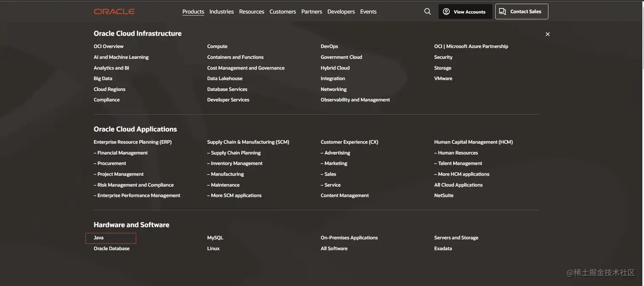Screen dimensions: 644x286
Task: Open Enterprise Performance Management
Action: click(137, 196)
